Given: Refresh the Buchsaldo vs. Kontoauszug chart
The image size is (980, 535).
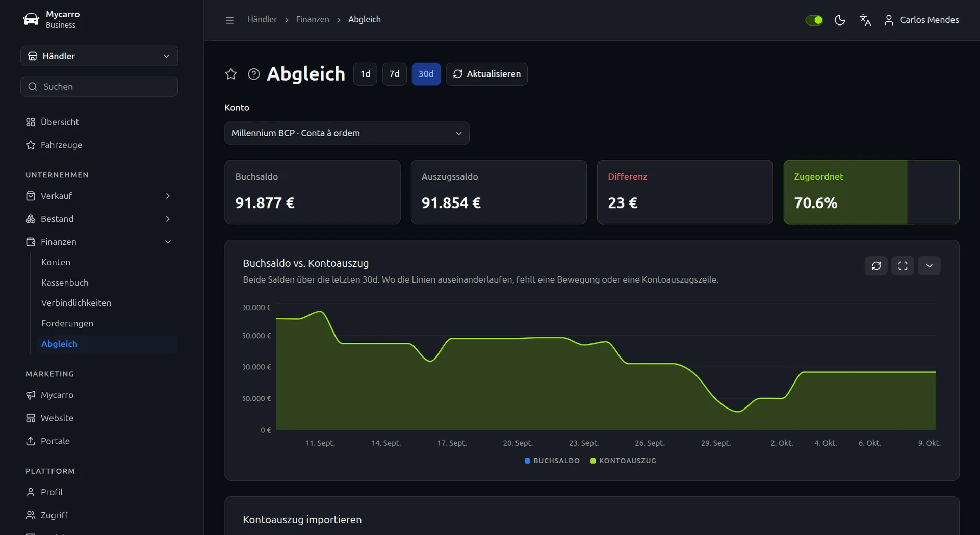Looking at the screenshot, I should (x=876, y=266).
